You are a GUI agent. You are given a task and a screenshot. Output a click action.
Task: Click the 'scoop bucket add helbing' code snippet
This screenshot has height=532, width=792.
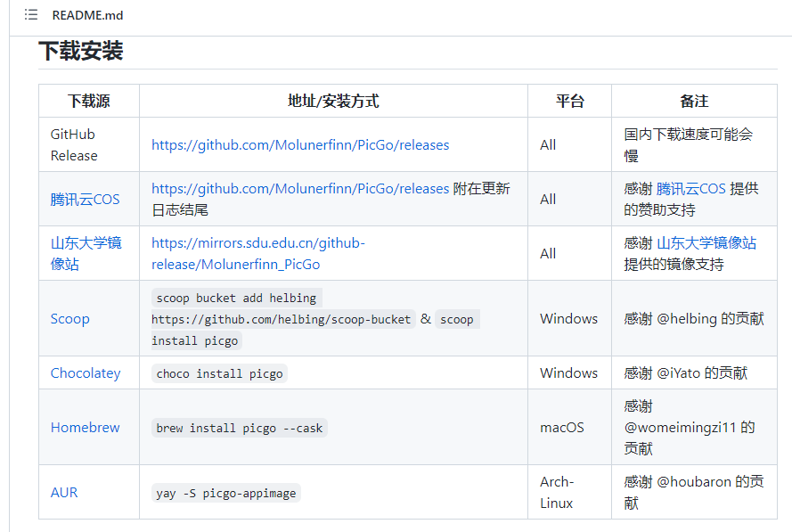(x=236, y=299)
